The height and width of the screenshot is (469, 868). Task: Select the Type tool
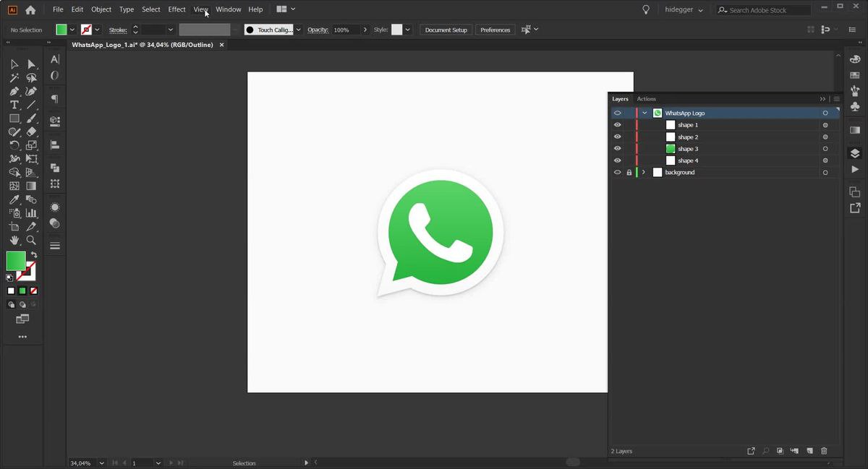pos(14,105)
